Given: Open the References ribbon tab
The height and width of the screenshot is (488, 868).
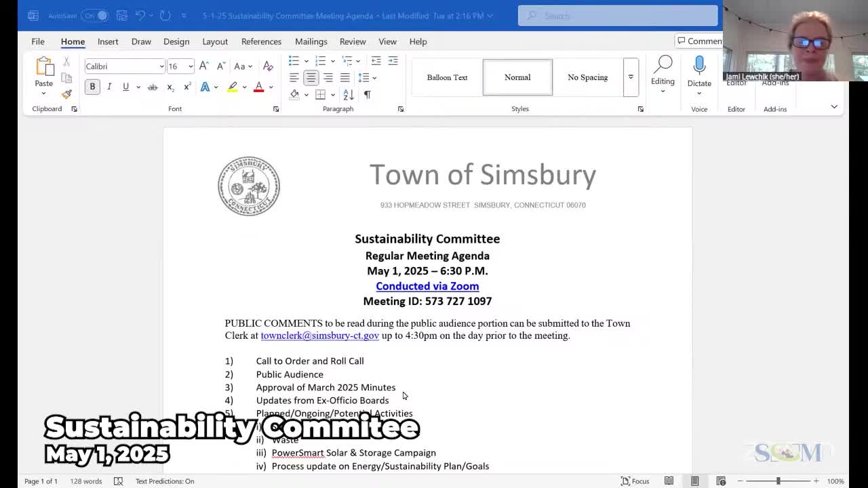Looking at the screenshot, I should [x=261, y=41].
